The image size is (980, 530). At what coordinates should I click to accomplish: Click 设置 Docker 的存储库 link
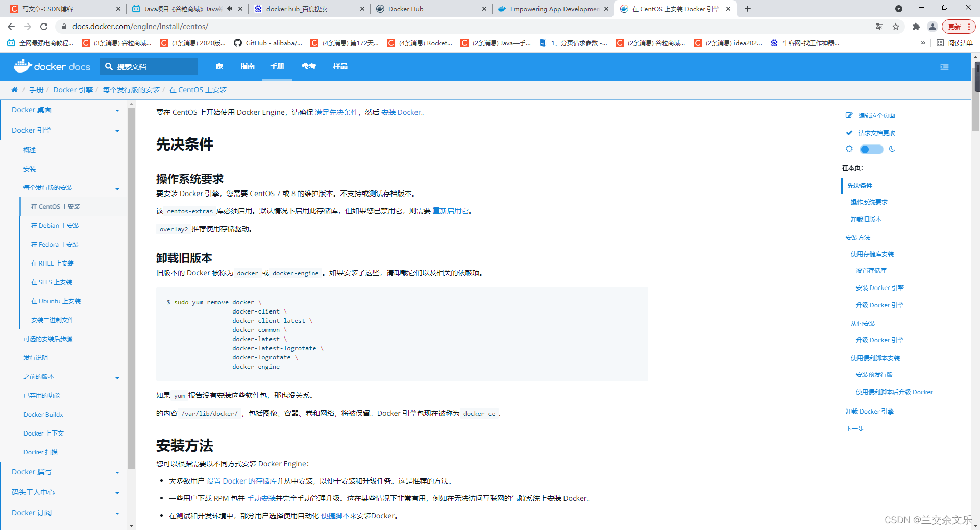pyautogui.click(x=241, y=481)
